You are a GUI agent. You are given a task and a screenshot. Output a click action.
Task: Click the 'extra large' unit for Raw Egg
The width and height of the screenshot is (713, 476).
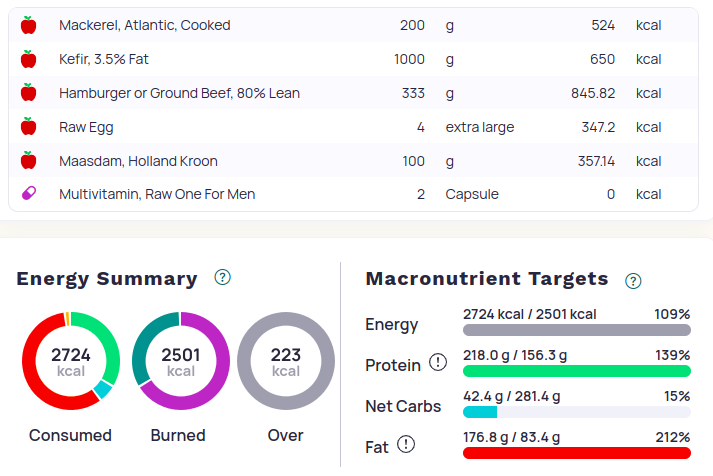point(480,127)
